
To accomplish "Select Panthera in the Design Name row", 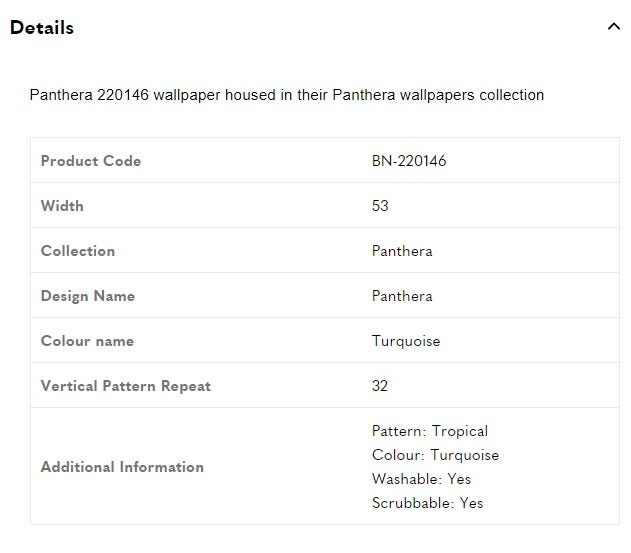I will pyautogui.click(x=402, y=296).
